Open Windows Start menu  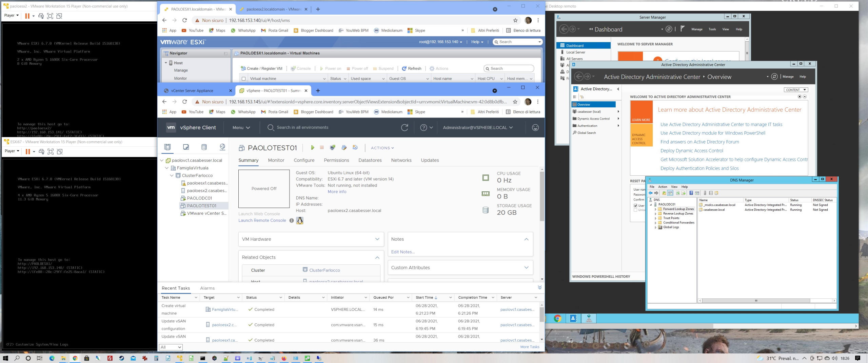5,358
